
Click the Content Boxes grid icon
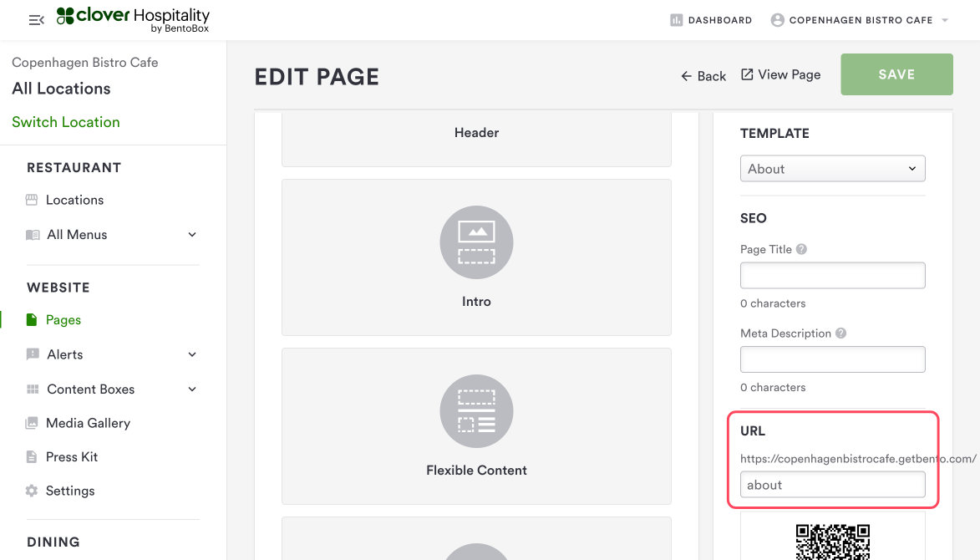[33, 389]
